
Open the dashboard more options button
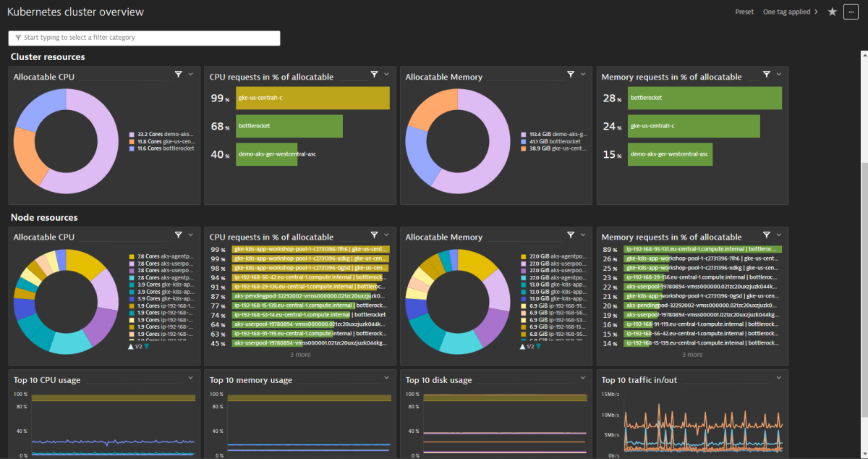(851, 12)
